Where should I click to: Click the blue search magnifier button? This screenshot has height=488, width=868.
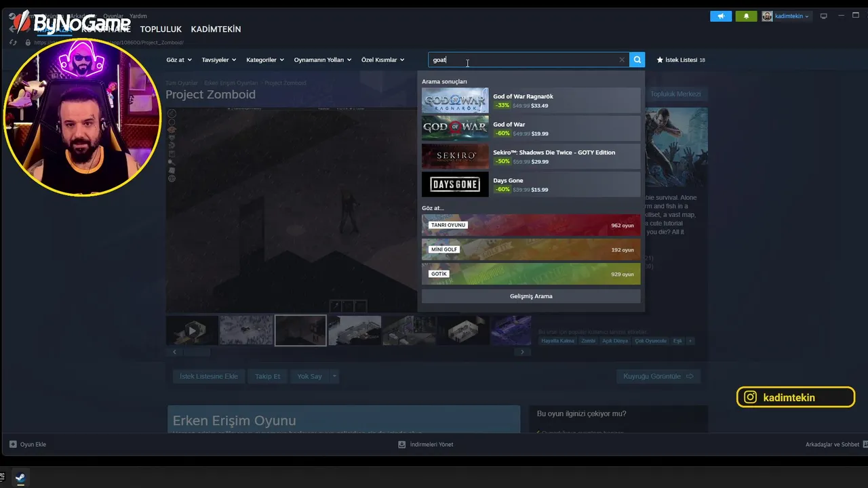(x=637, y=60)
